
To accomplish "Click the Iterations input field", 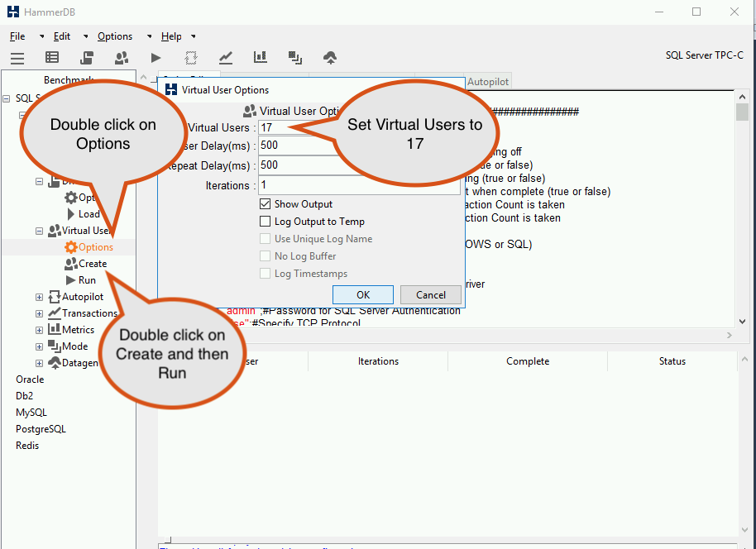I will (359, 185).
